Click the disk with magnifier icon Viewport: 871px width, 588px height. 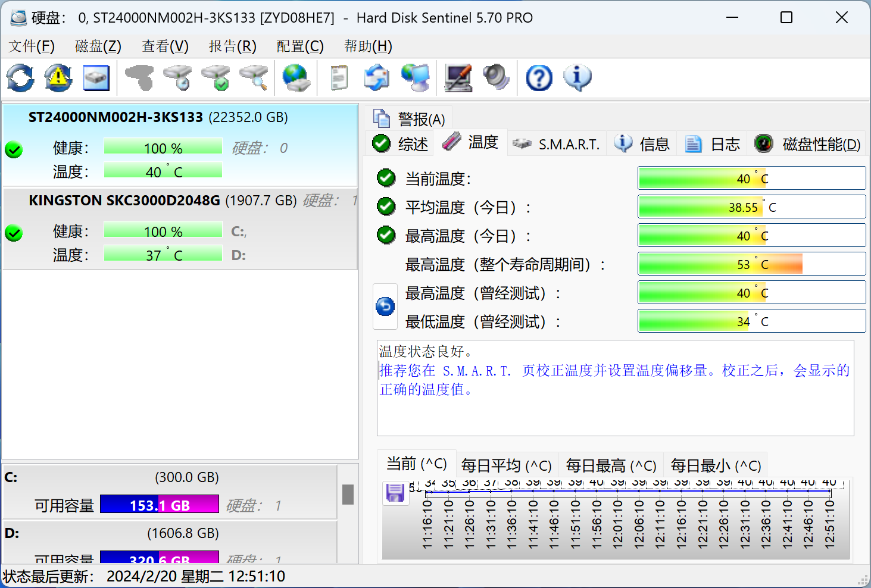[x=254, y=78]
